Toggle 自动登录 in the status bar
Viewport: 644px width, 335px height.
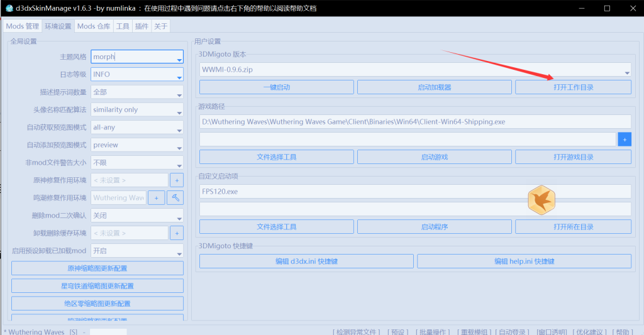click(x=514, y=331)
